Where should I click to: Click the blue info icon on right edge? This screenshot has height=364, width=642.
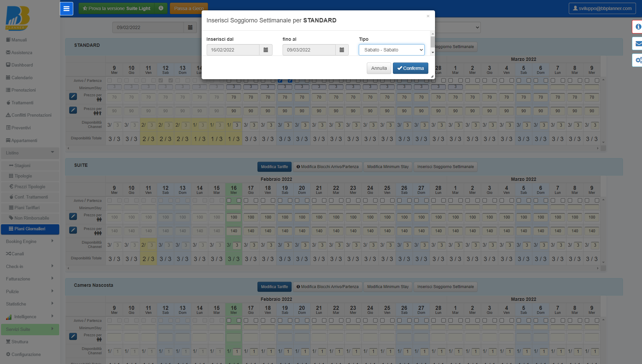tap(638, 27)
